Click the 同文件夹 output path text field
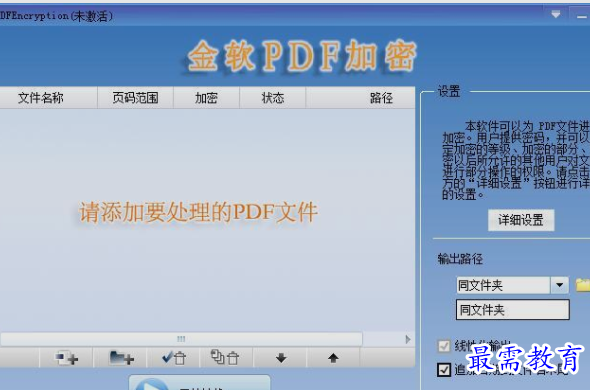 click(512, 310)
